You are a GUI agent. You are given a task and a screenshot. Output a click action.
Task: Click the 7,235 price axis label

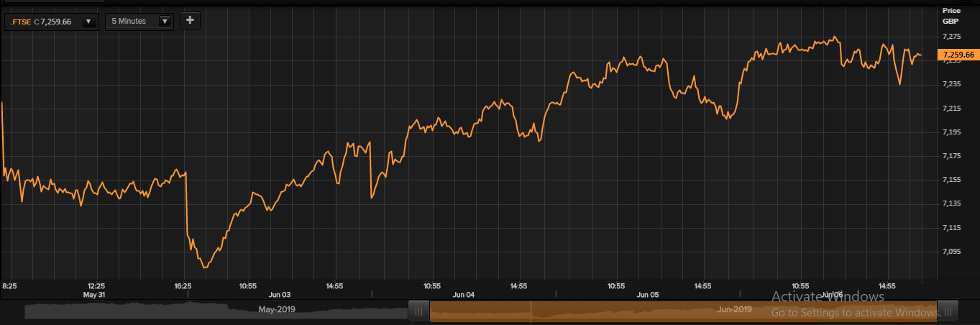pos(951,84)
